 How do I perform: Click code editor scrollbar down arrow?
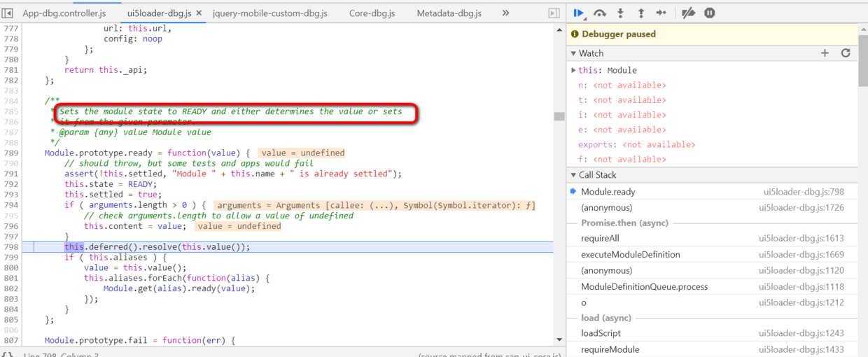click(x=559, y=339)
